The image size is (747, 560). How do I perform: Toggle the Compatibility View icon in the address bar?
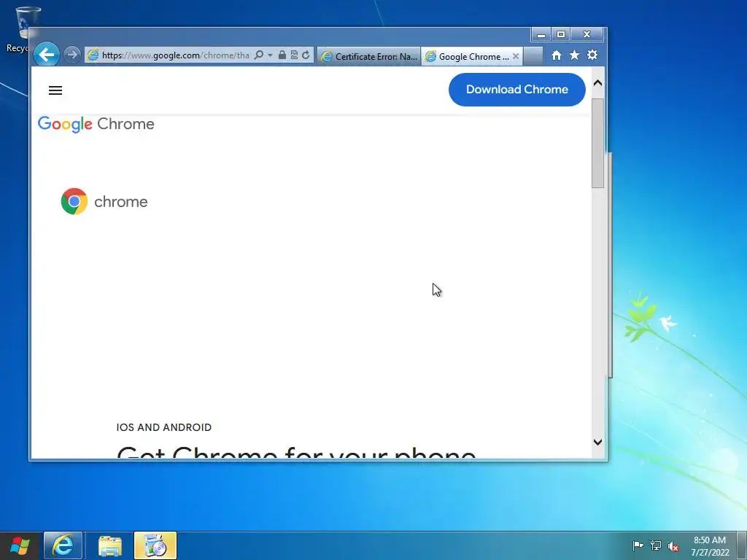(294, 55)
